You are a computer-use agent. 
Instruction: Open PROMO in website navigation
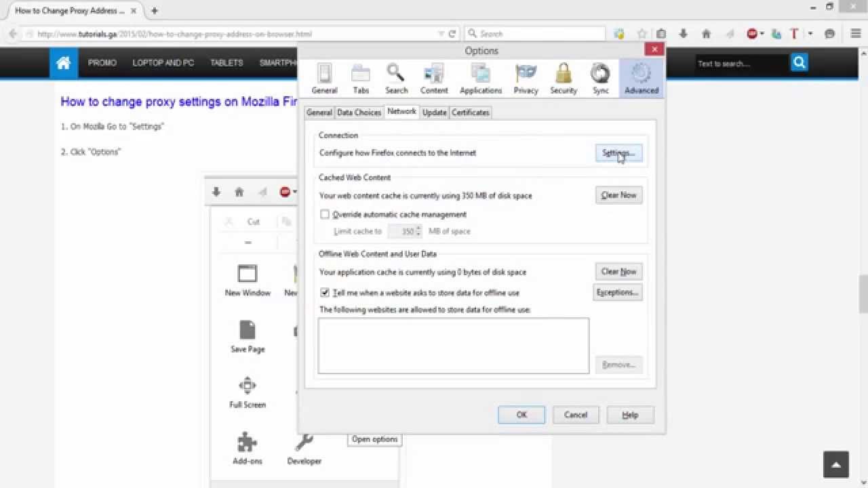click(102, 63)
